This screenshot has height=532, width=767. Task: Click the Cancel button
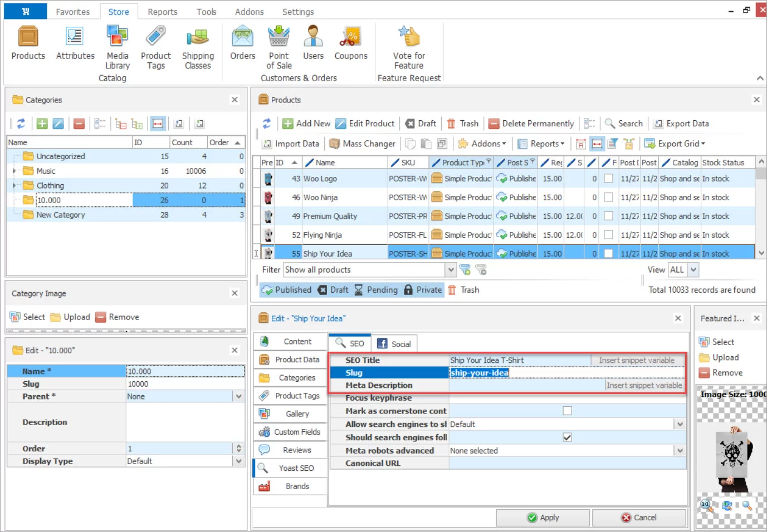(638, 518)
